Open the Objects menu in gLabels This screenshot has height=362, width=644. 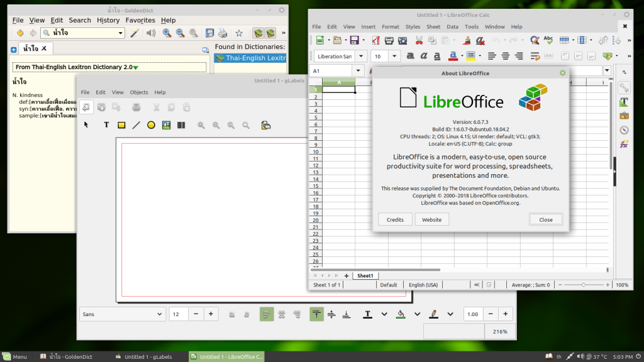coord(139,92)
